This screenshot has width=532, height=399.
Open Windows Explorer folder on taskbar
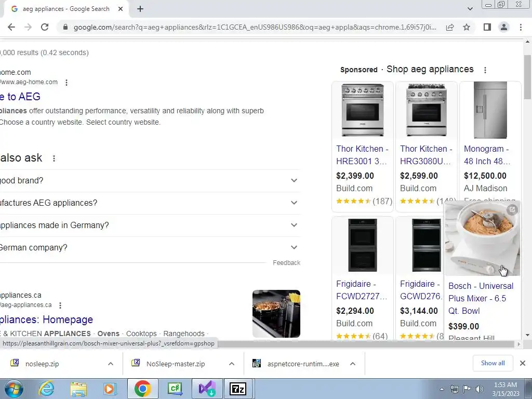pos(78,389)
